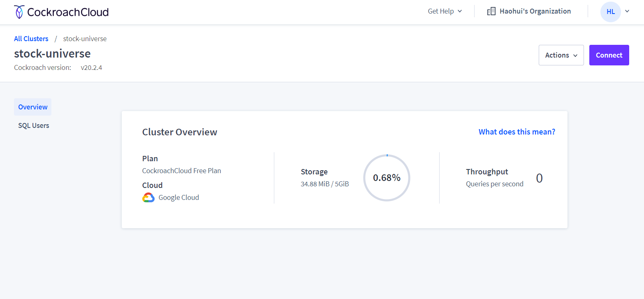Image resolution: width=644 pixels, height=299 pixels.
Task: Click the organization building icon
Action: 491,12
